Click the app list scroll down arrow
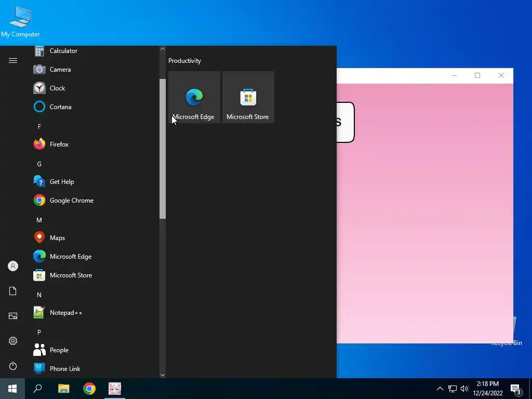This screenshot has height=399, width=532. pyautogui.click(x=163, y=375)
